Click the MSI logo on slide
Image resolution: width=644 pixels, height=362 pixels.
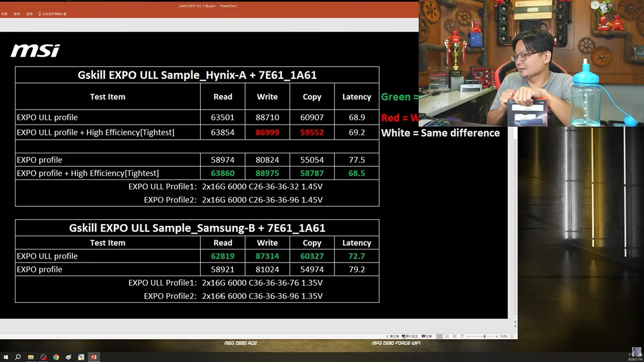35,51
